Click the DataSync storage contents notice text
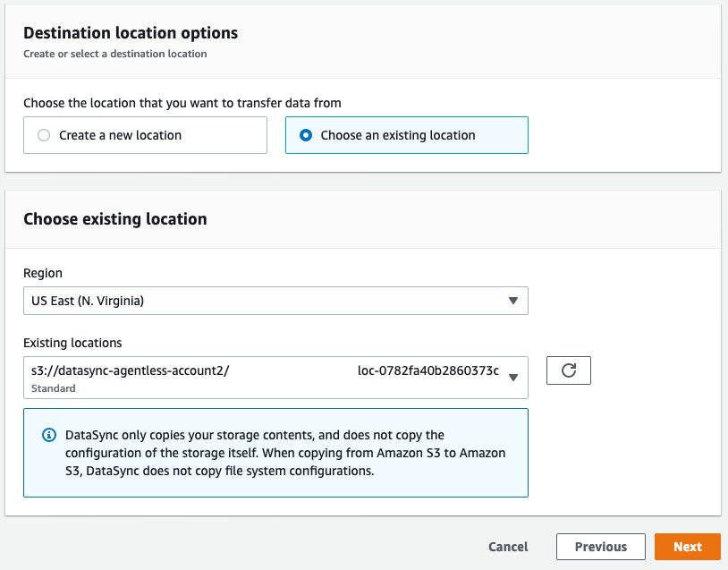The width and height of the screenshot is (728, 570). click(286, 453)
